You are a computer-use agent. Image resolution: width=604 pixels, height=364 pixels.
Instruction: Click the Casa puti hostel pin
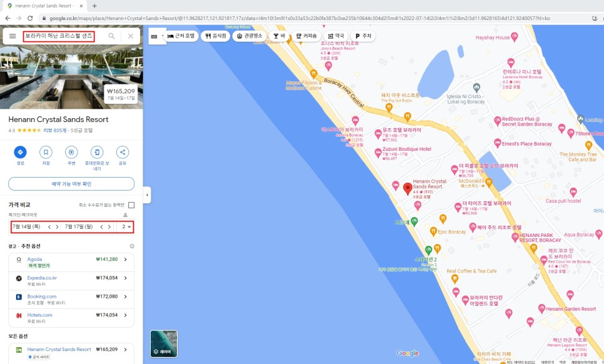pos(573,191)
